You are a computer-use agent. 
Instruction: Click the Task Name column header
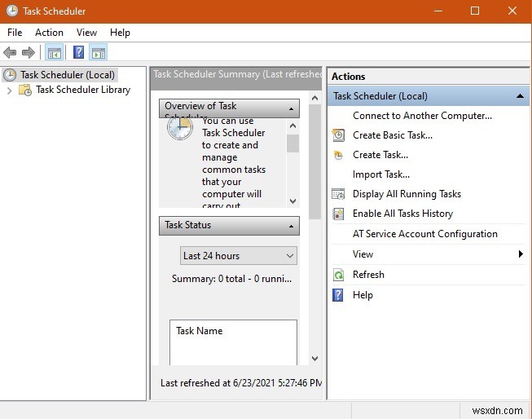(x=199, y=331)
